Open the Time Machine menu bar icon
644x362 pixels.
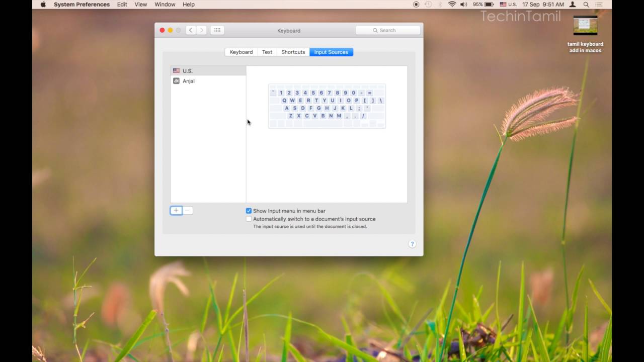pyautogui.click(x=428, y=4)
